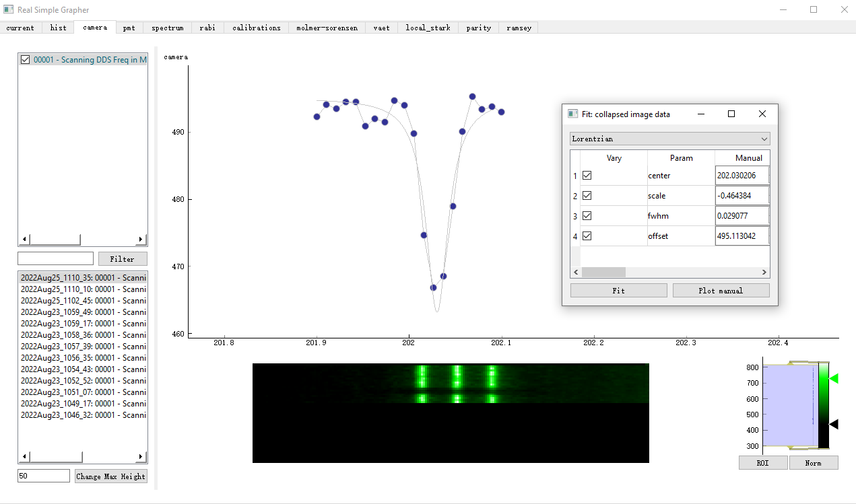The image size is (856, 504).
Task: Select dataset 2022Aug23_1056_35
Action: [x=83, y=357]
